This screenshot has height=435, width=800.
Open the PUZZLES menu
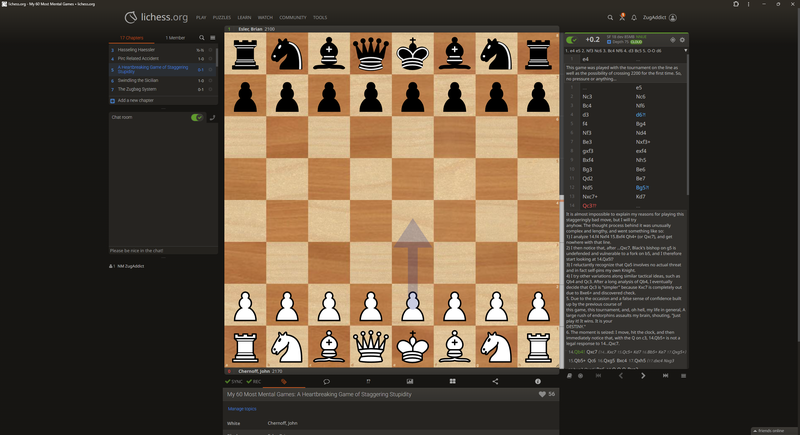(x=222, y=17)
